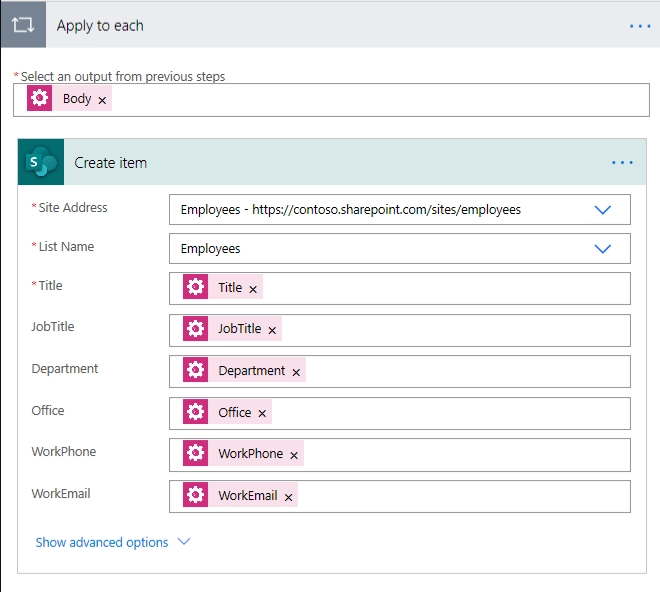Click the Body token label

pos(77,99)
